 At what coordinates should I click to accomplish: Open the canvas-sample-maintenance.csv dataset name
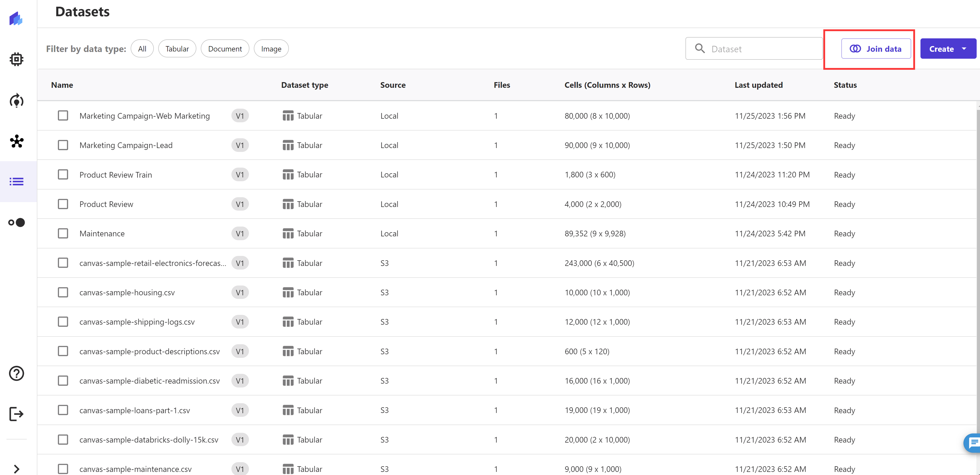136,469
